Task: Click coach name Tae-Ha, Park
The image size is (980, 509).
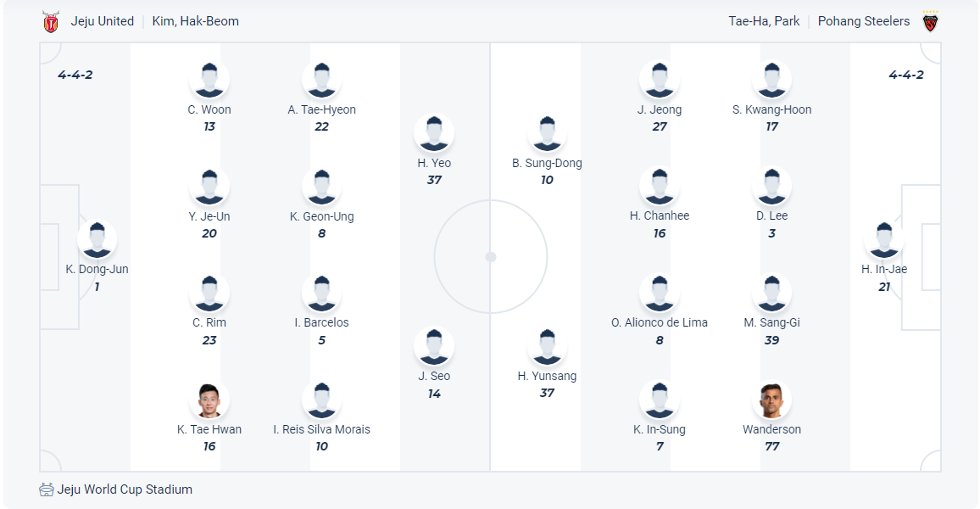Action: pyautogui.click(x=764, y=21)
